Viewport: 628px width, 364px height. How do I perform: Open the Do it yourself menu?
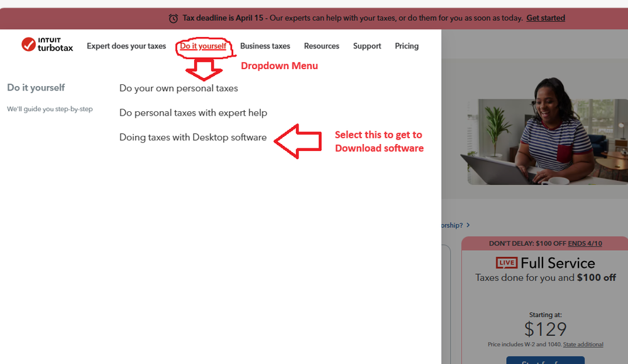[x=203, y=46]
